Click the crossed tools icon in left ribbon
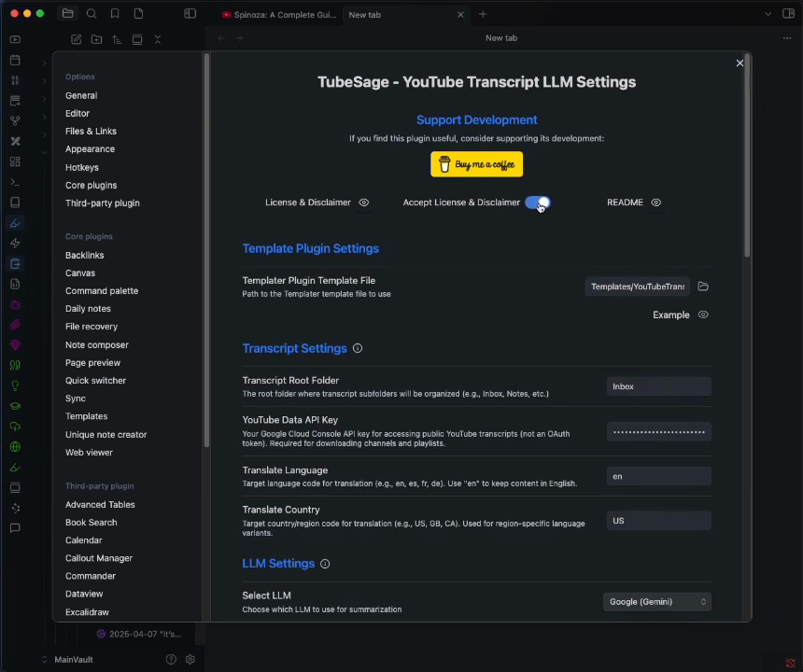Viewport: 803px width, 672px height. click(x=15, y=141)
